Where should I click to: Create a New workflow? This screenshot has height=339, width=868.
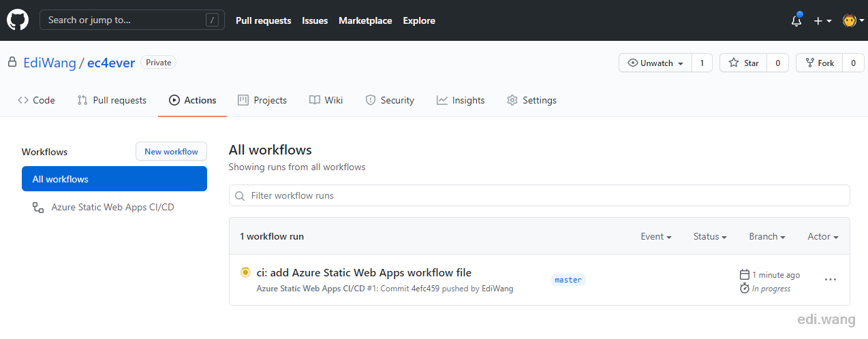(x=171, y=152)
